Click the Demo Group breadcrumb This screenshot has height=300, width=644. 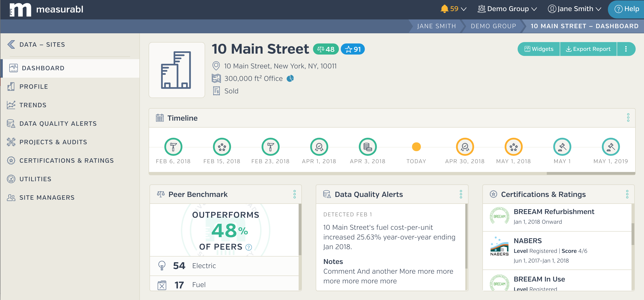pyautogui.click(x=493, y=26)
